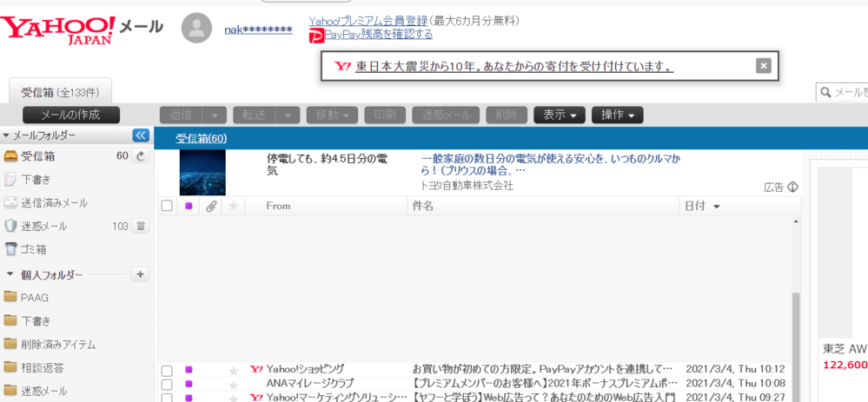The image size is (868, 402).
Task: Click the 受信箱 inbox tray icon
Action: (10, 156)
